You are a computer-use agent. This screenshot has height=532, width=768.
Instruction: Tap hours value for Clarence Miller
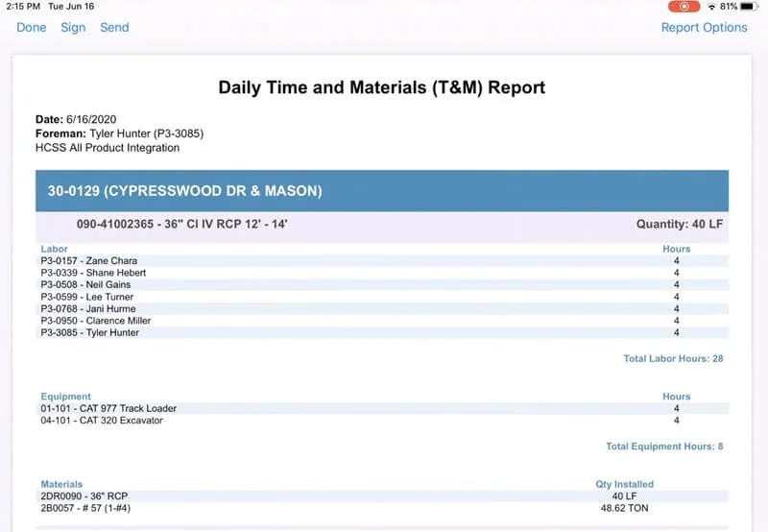point(677,321)
